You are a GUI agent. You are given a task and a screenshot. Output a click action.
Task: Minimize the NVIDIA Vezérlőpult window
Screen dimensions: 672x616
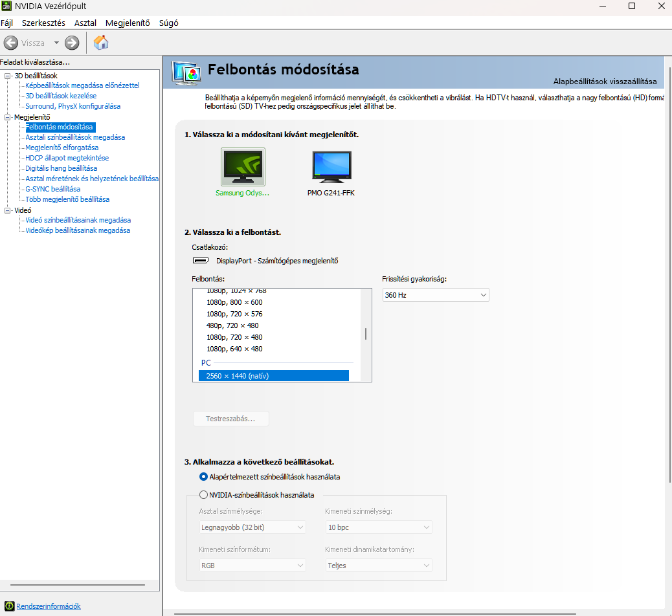click(x=603, y=6)
